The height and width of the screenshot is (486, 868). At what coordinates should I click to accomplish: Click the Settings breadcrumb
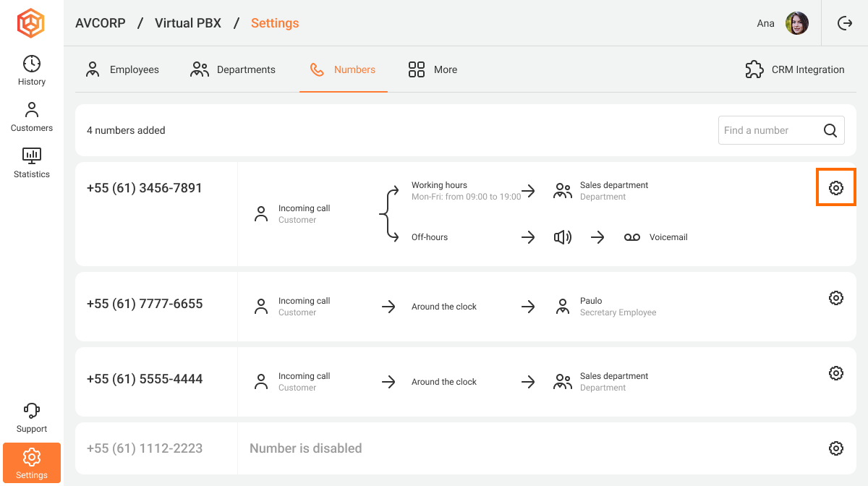pos(275,23)
